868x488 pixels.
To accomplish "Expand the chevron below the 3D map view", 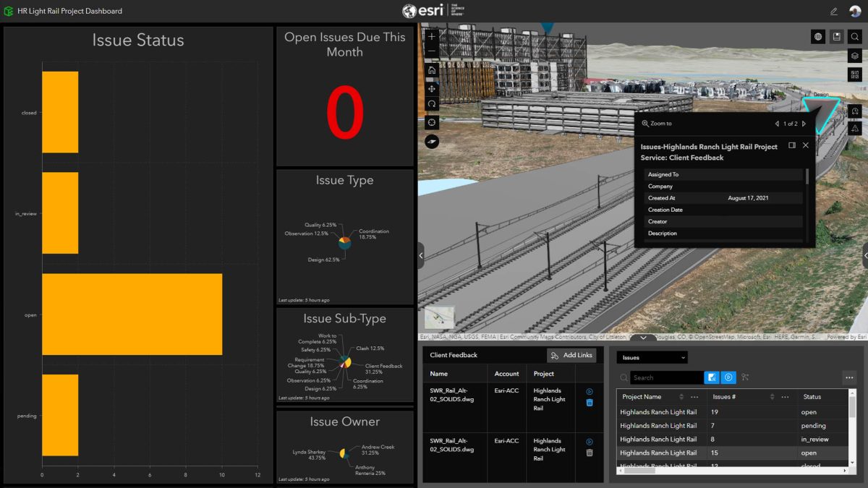I will point(643,337).
